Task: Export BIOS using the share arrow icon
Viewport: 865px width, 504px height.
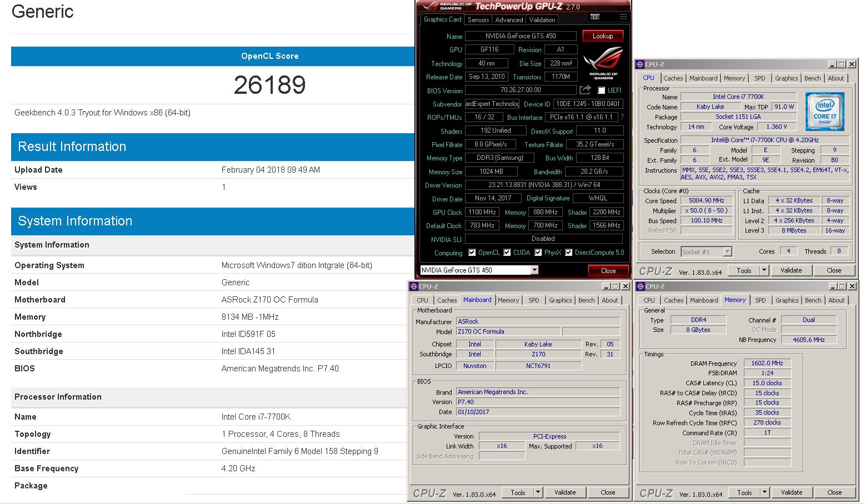Action: pos(585,90)
